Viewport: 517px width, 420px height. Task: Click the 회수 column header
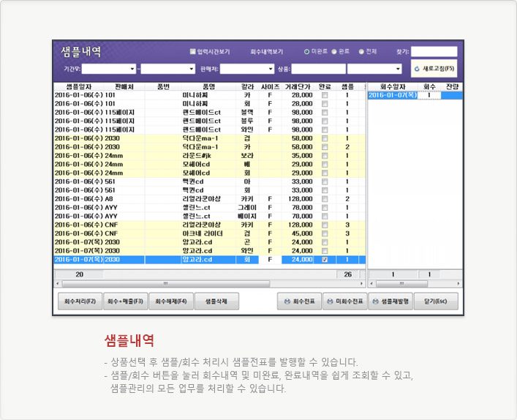point(429,87)
